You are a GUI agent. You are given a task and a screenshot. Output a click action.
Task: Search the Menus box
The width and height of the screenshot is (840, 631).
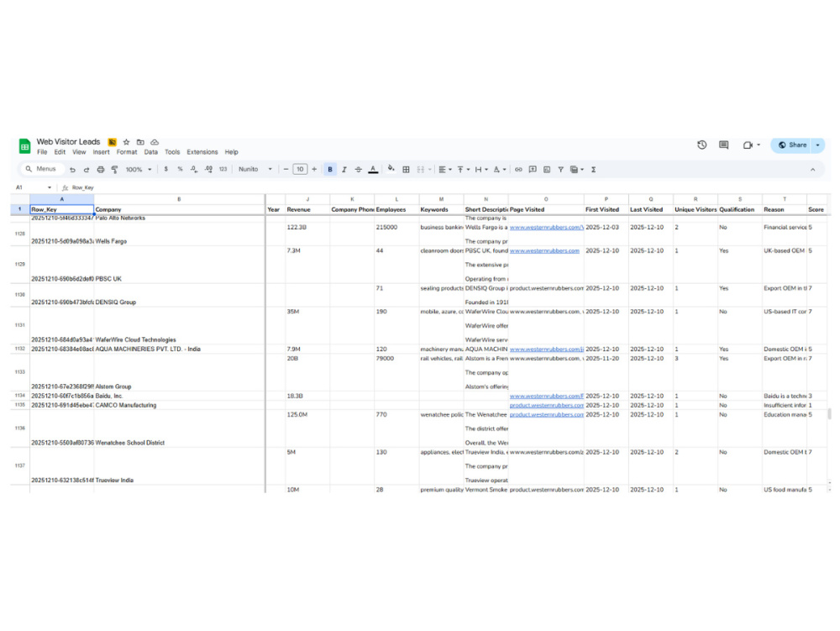coord(41,169)
